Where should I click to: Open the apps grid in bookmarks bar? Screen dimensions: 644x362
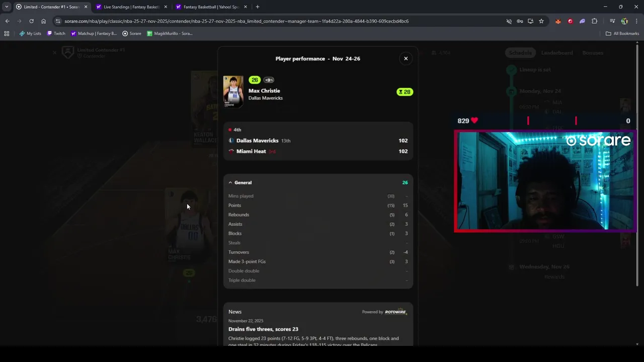(7, 34)
